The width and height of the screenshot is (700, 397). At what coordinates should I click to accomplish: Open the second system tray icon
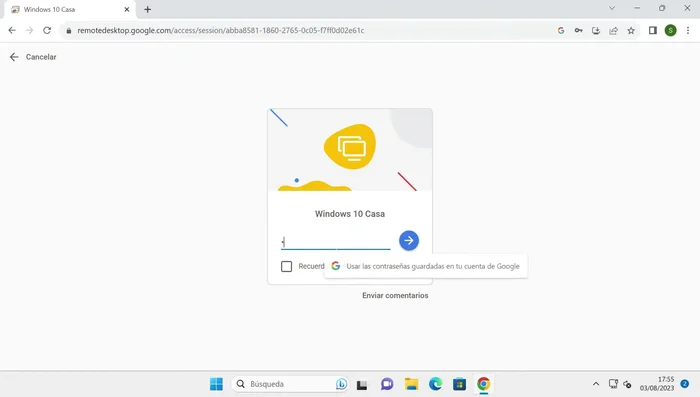click(x=628, y=384)
